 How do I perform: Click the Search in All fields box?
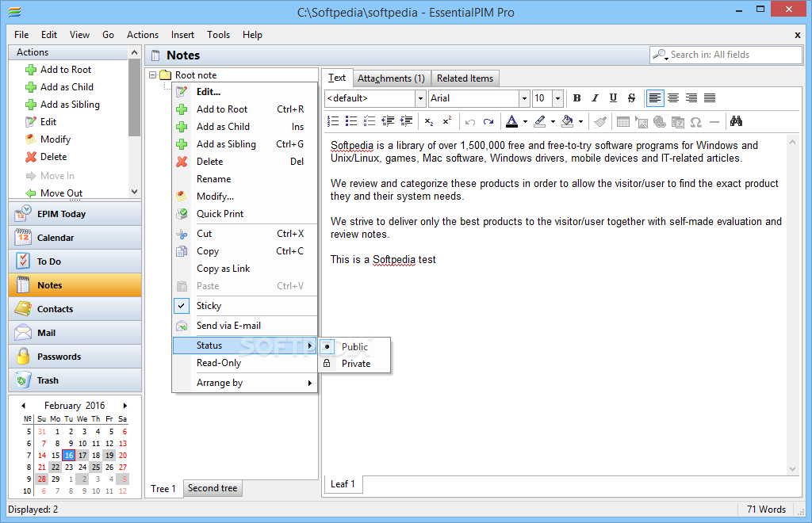click(726, 55)
